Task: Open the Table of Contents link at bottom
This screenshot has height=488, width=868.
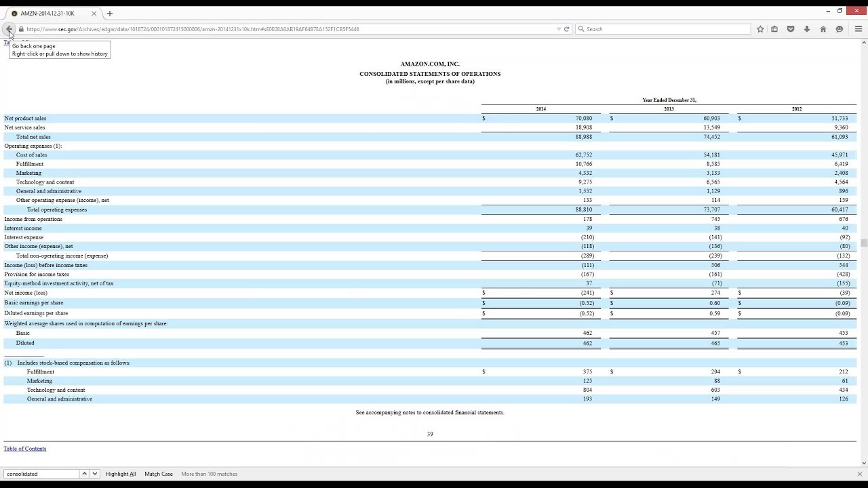Action: tap(25, 449)
